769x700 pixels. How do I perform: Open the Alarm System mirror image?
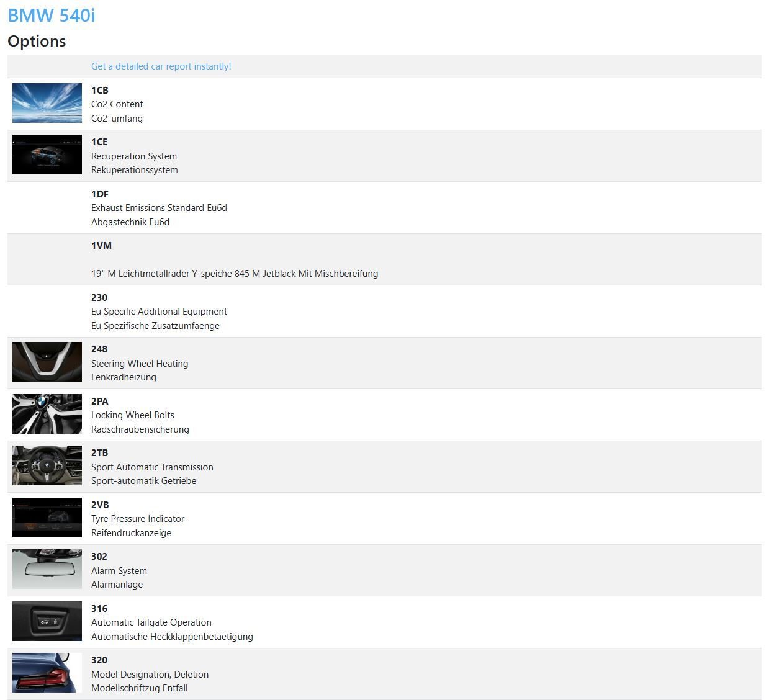(47, 569)
